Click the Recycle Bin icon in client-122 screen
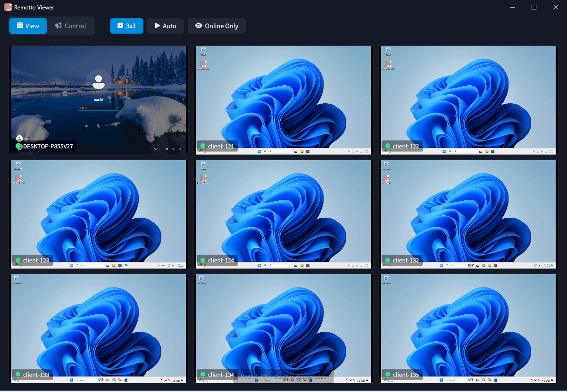The height and width of the screenshot is (392, 567). pos(388,50)
